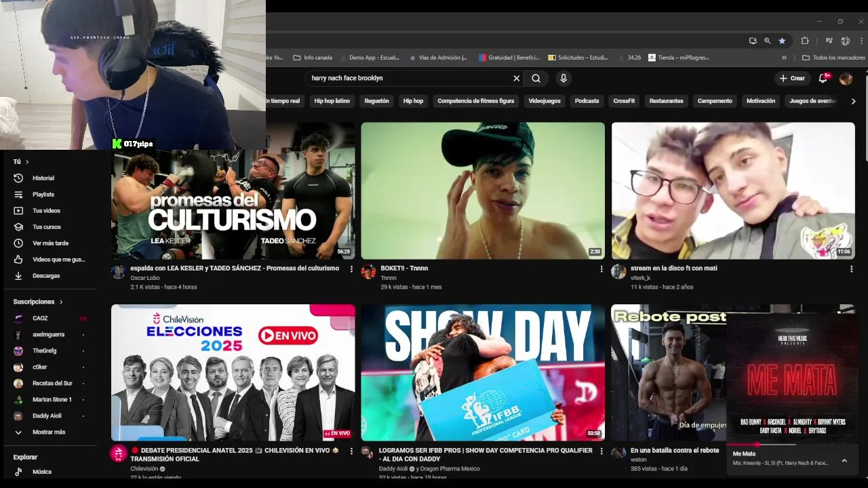This screenshot has height=488, width=868.
Task: Open Tus cursos in the sidebar
Action: point(47,227)
